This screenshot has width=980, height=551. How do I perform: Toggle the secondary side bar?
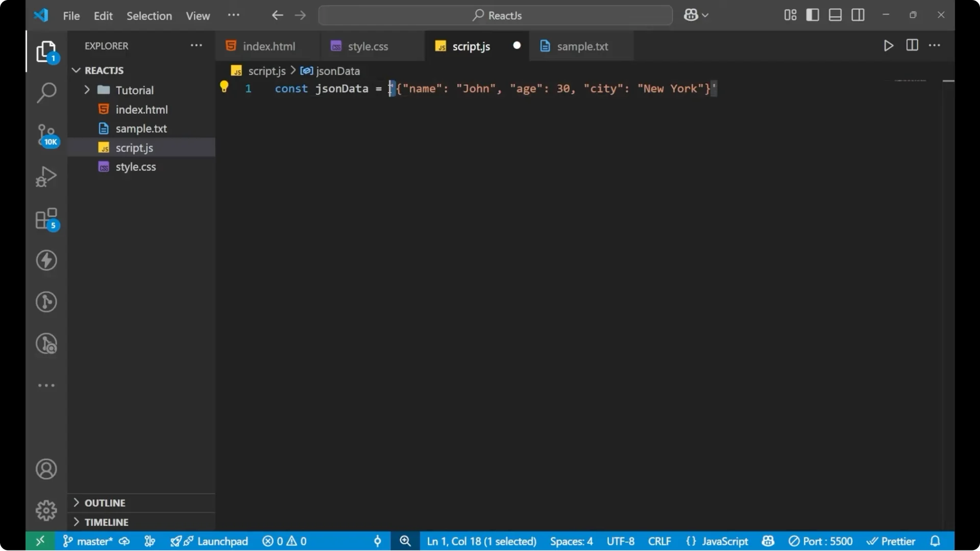click(857, 15)
